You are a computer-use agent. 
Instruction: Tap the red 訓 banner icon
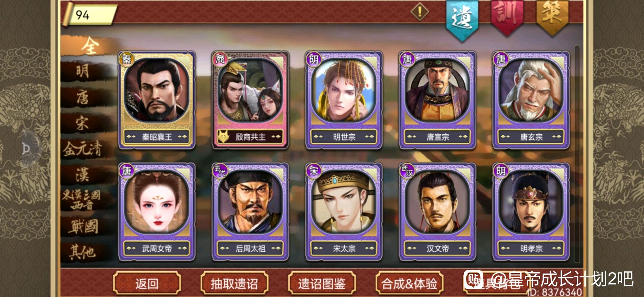[507, 17]
